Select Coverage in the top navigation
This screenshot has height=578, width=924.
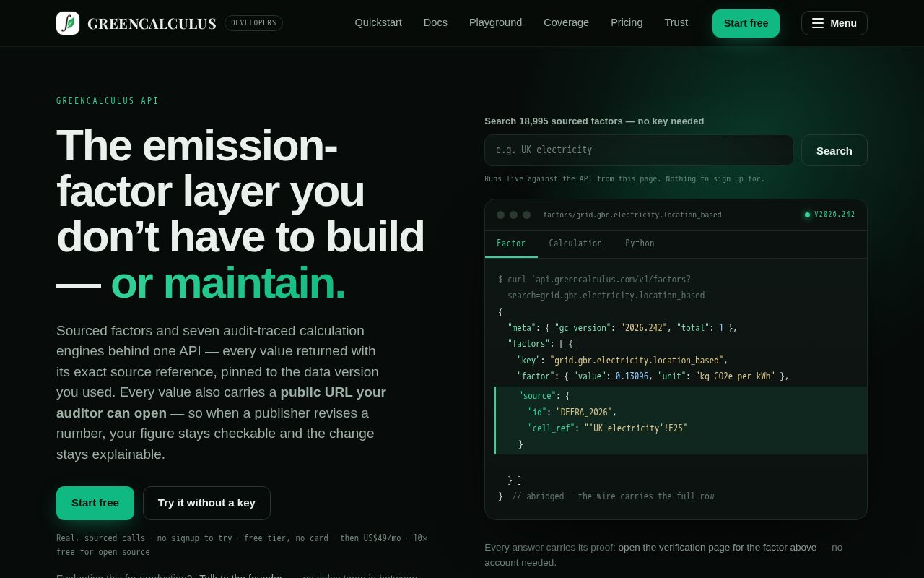pos(566,22)
